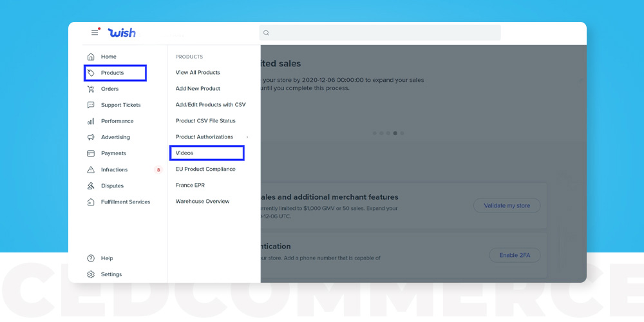Click the red Infractions count badge
The image size is (644, 322).
click(x=158, y=169)
